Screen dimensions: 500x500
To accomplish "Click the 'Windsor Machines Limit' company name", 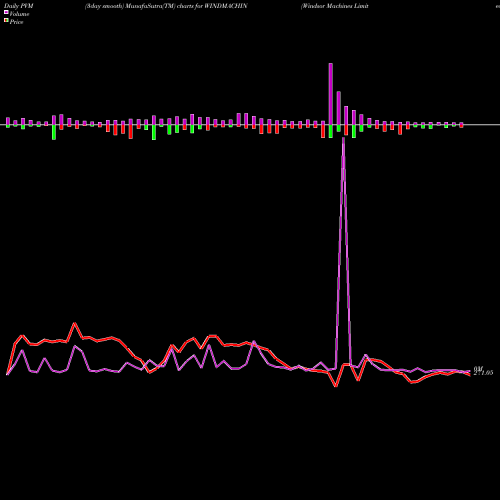I will pyautogui.click(x=335, y=6).
